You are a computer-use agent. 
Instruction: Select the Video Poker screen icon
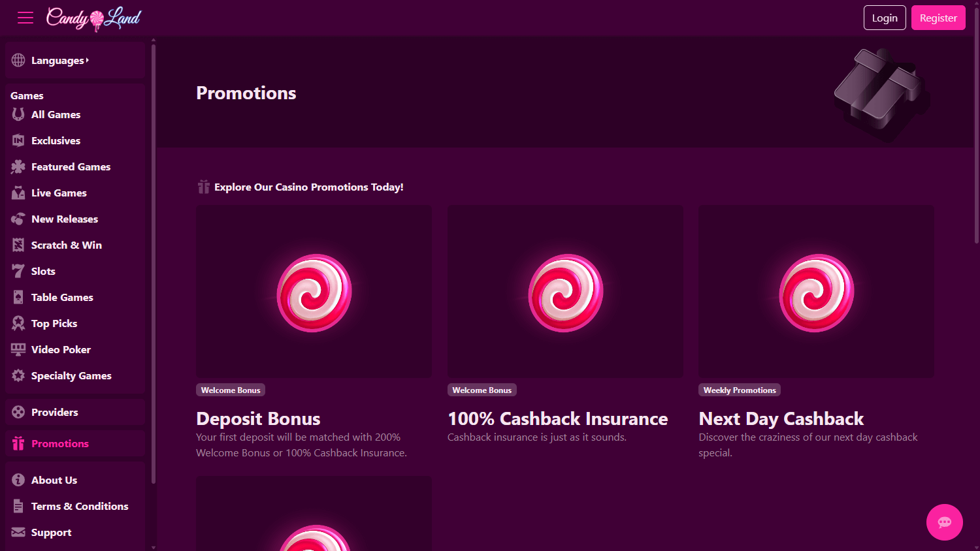[18, 349]
